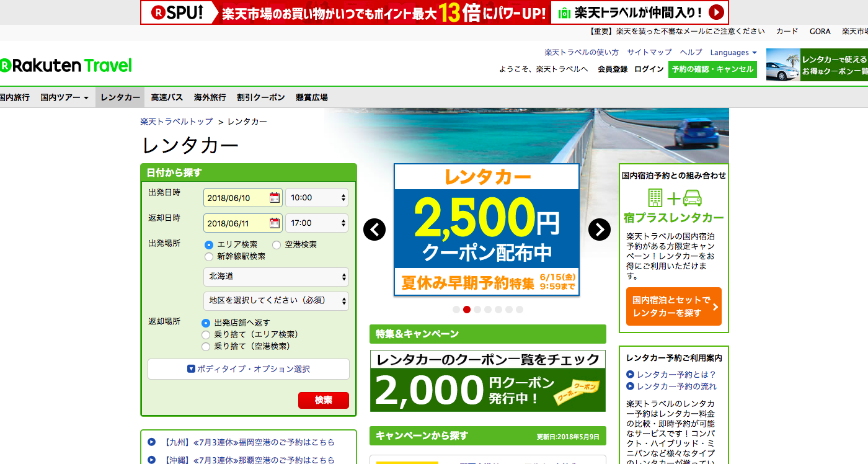
Task: Click the top SPU 13倍 advertisement banner
Action: coord(435,12)
